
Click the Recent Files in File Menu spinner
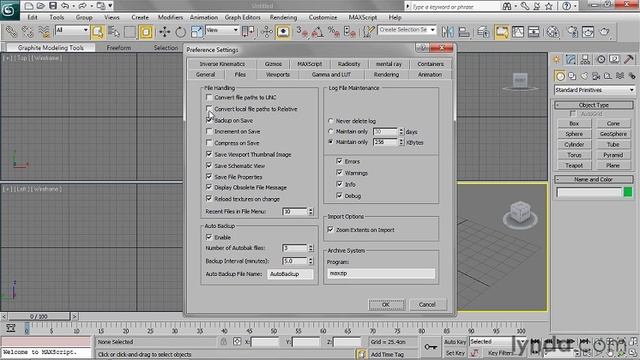coord(311,211)
